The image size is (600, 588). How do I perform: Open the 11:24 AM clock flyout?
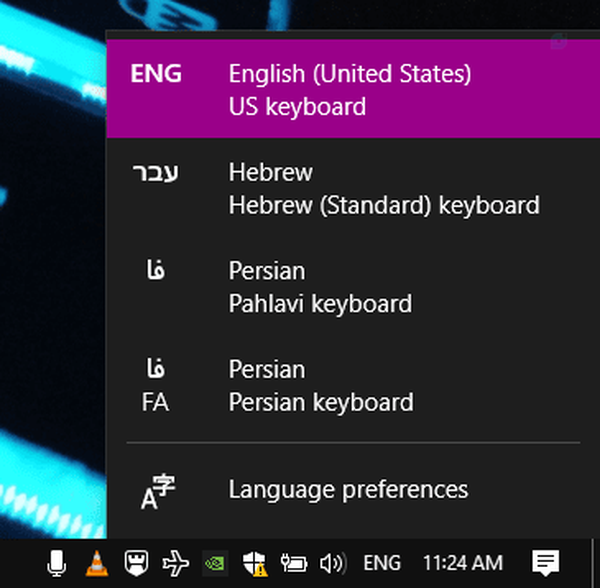(x=463, y=563)
